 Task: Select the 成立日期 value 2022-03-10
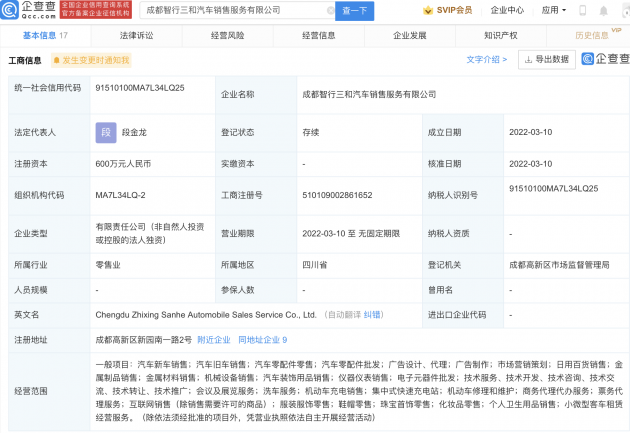click(x=531, y=132)
